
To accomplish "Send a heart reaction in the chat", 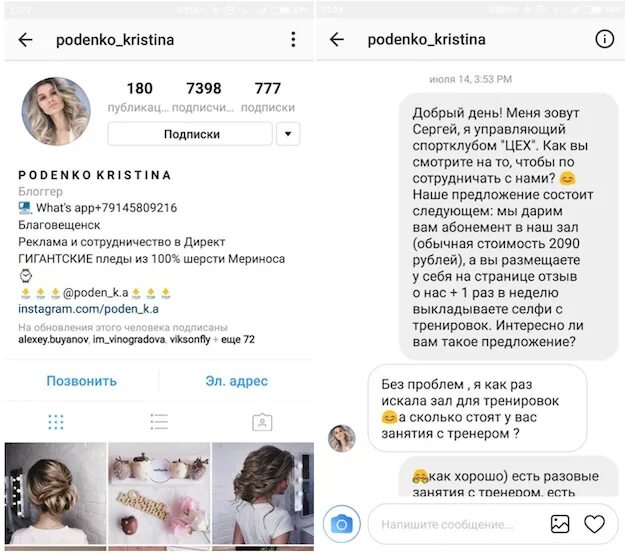I will (x=594, y=524).
